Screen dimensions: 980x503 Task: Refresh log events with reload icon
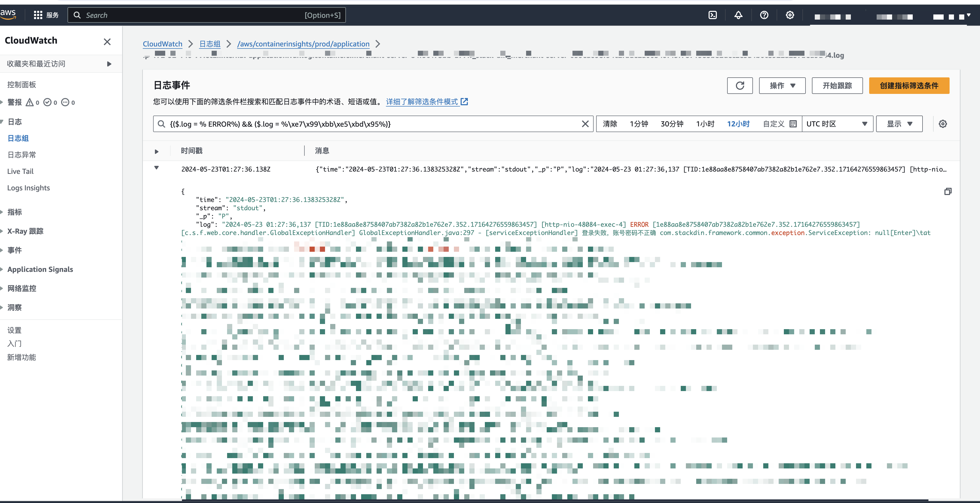[x=740, y=85]
